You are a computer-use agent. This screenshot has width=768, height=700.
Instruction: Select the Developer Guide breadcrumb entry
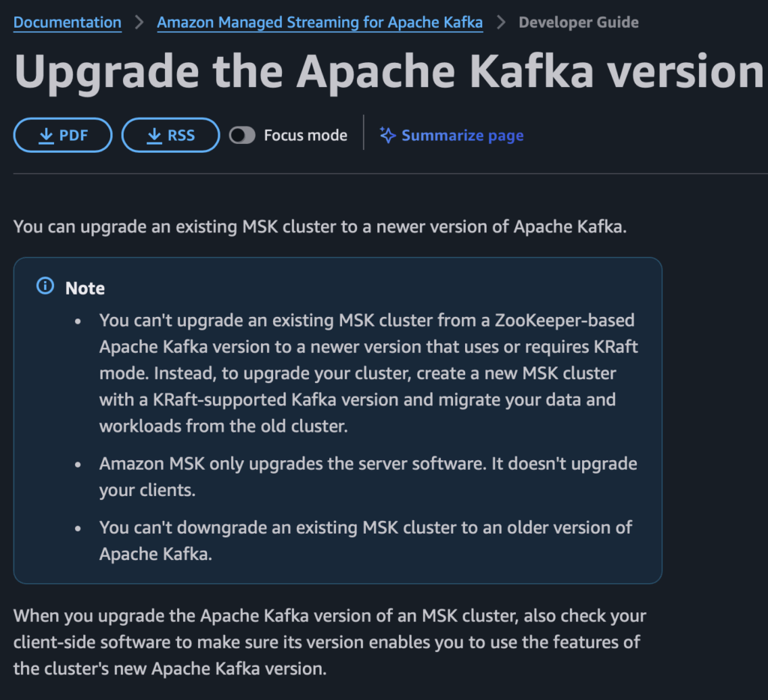pos(578,22)
